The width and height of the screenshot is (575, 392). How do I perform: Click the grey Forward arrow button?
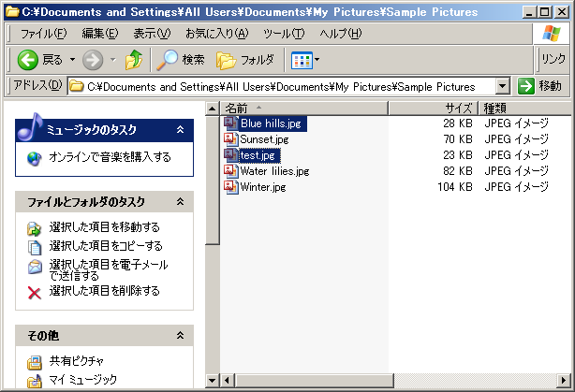click(93, 60)
